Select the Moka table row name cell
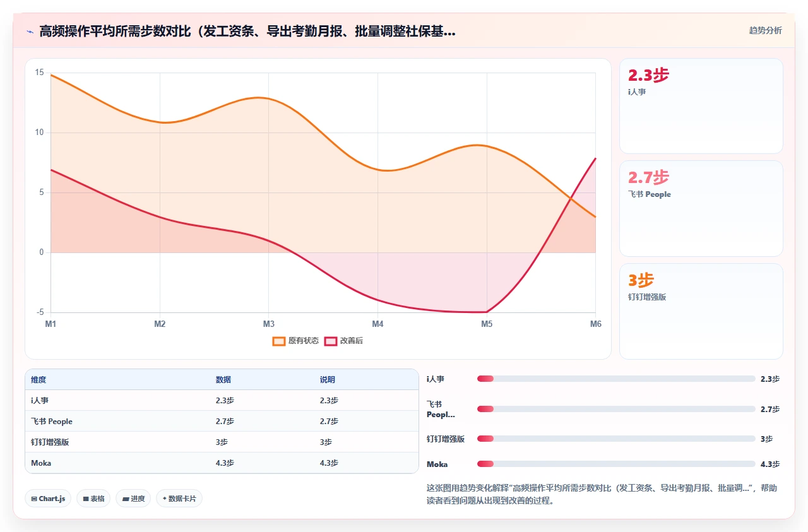This screenshot has height=532, width=808. click(x=117, y=463)
